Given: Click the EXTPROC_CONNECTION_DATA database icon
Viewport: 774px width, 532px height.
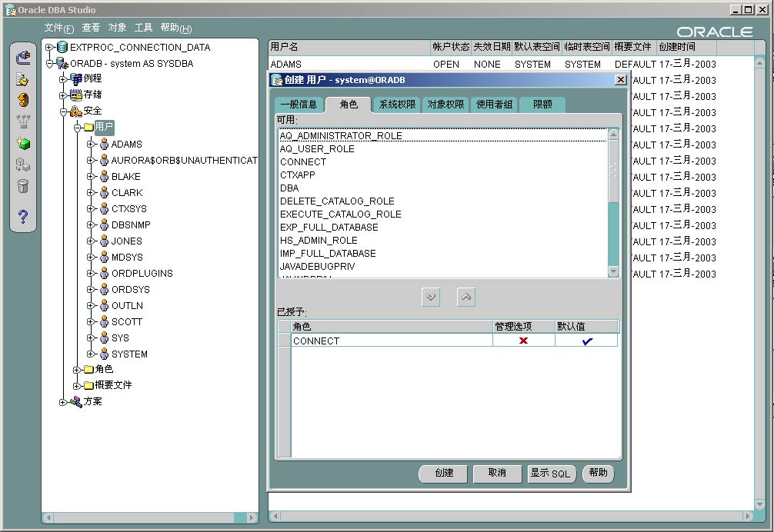Looking at the screenshot, I should [62, 48].
